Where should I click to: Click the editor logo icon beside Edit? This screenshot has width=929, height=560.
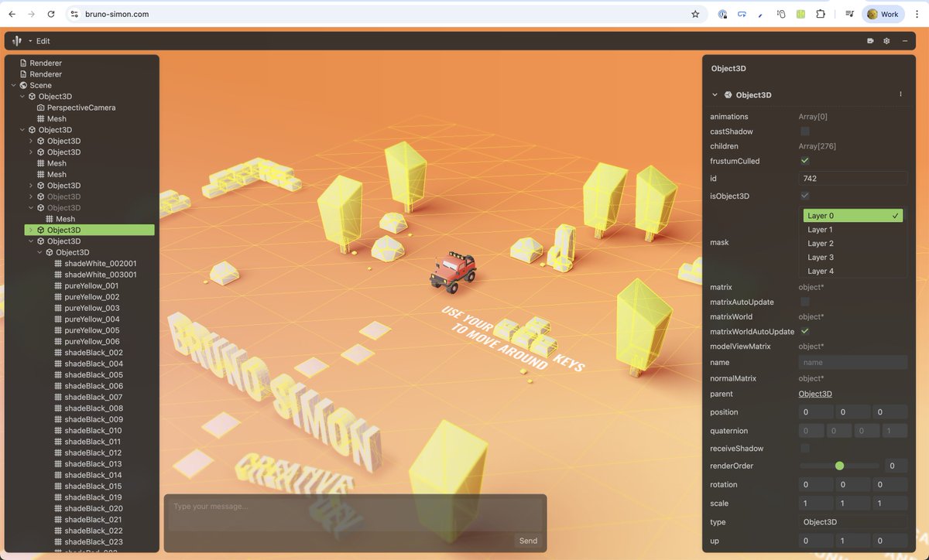point(17,41)
